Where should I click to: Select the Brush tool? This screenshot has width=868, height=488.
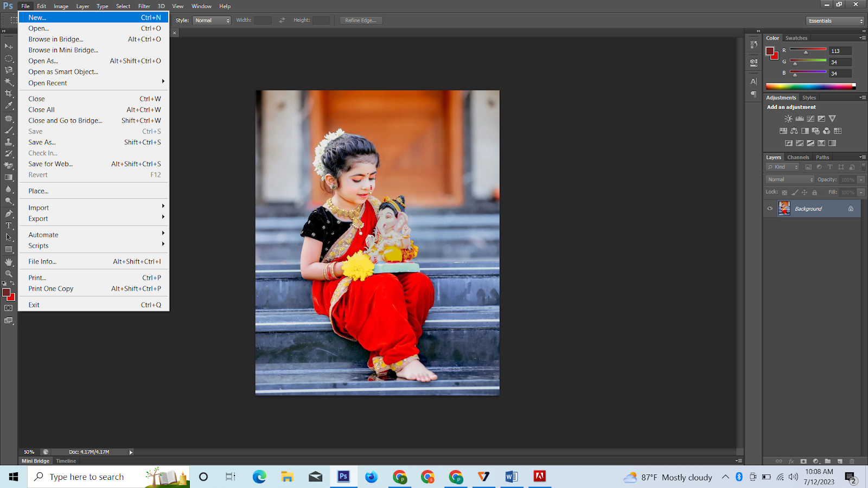[9, 130]
